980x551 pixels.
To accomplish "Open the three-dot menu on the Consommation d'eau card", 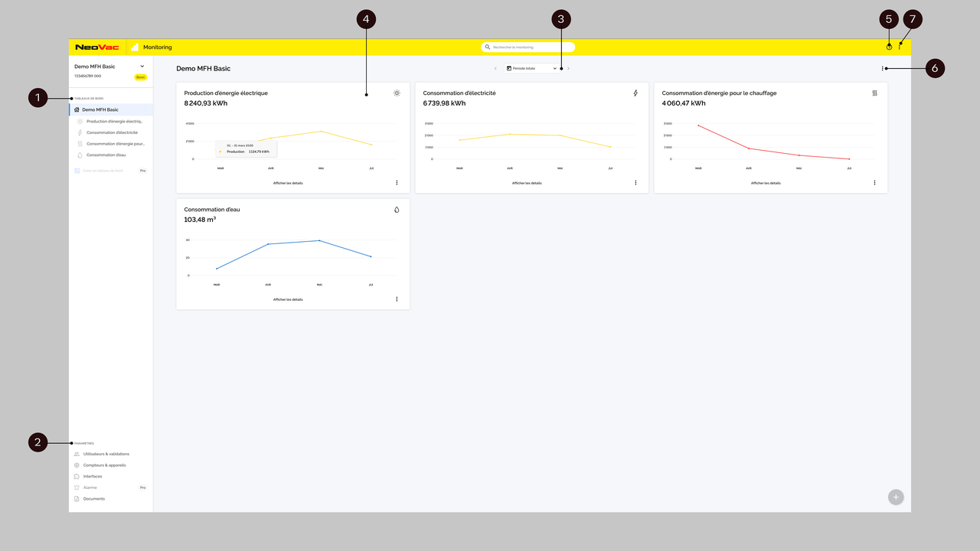I will (397, 299).
